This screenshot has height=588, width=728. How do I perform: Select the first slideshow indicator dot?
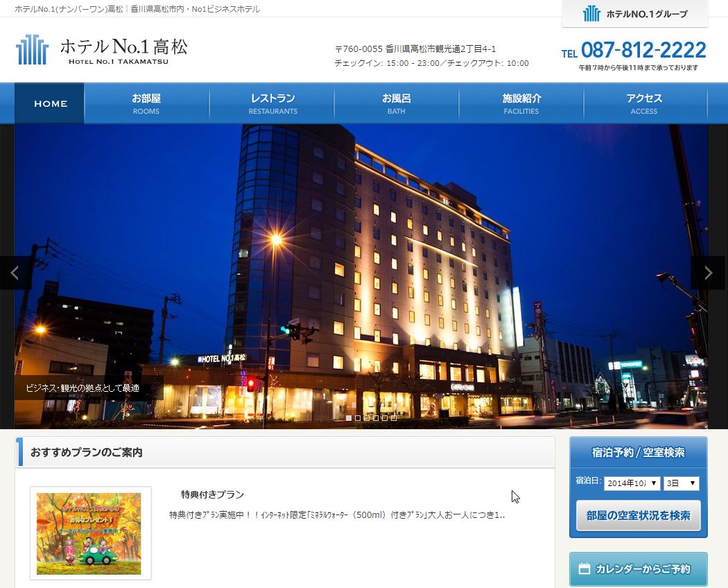[x=349, y=418]
